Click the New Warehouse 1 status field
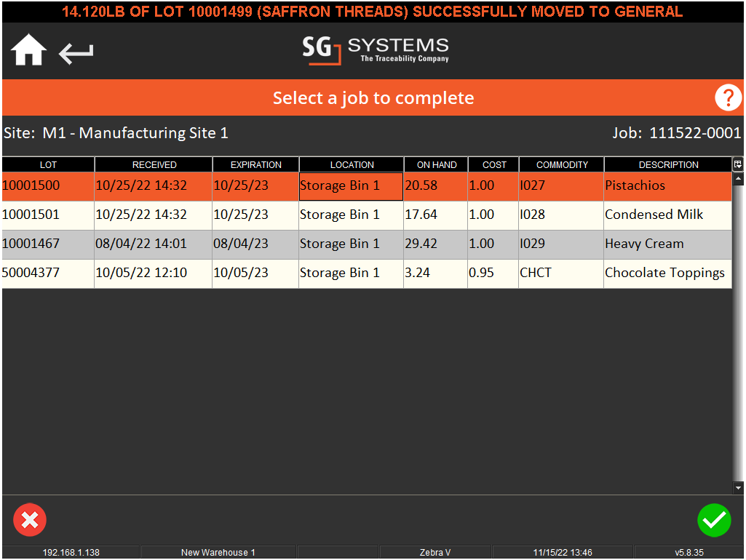The height and width of the screenshot is (560, 746). point(217,552)
